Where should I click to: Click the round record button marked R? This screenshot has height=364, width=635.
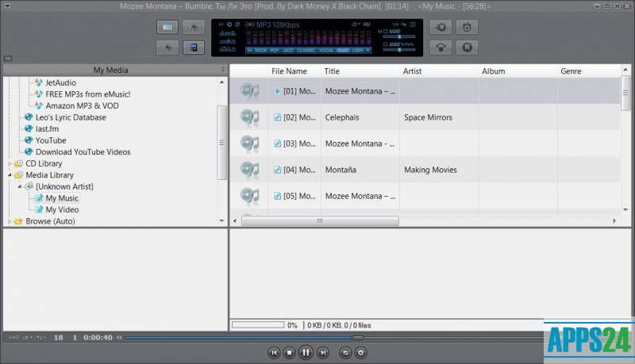(468, 48)
